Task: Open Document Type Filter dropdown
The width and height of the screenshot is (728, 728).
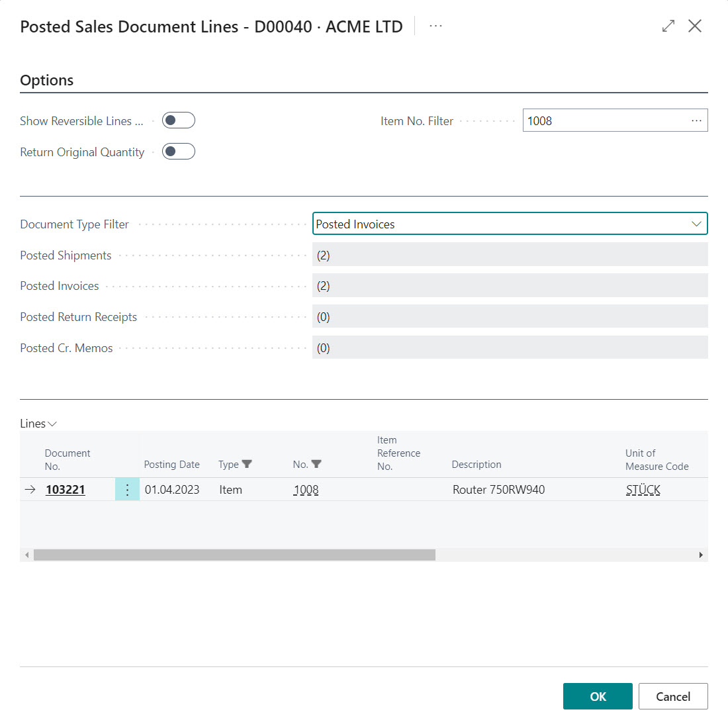Action: click(510, 224)
